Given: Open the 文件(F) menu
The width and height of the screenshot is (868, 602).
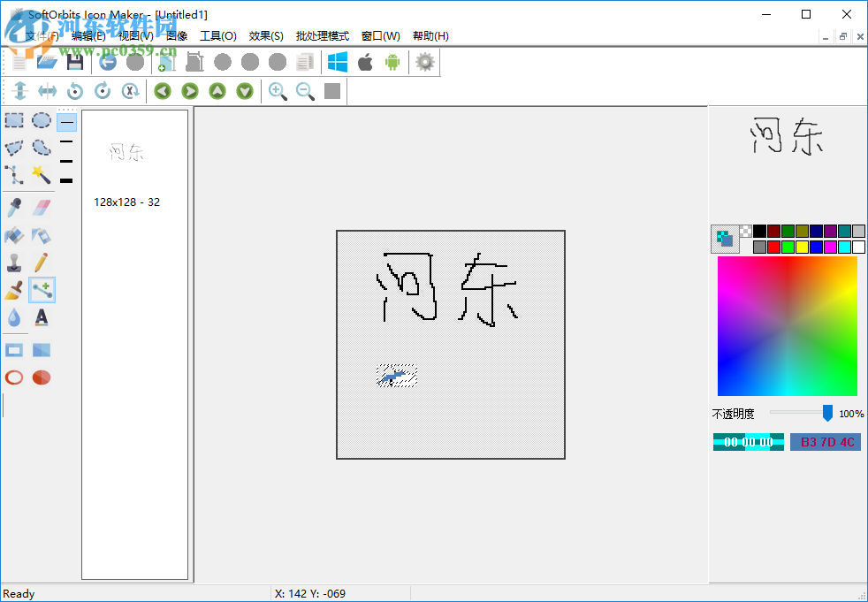Looking at the screenshot, I should pyautogui.click(x=40, y=36).
